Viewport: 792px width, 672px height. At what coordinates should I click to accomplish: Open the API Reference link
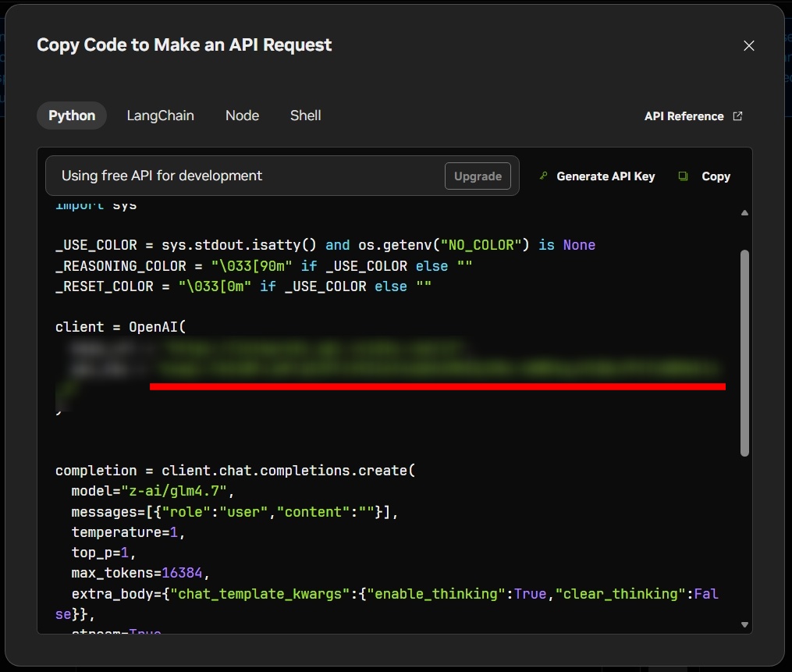(684, 116)
